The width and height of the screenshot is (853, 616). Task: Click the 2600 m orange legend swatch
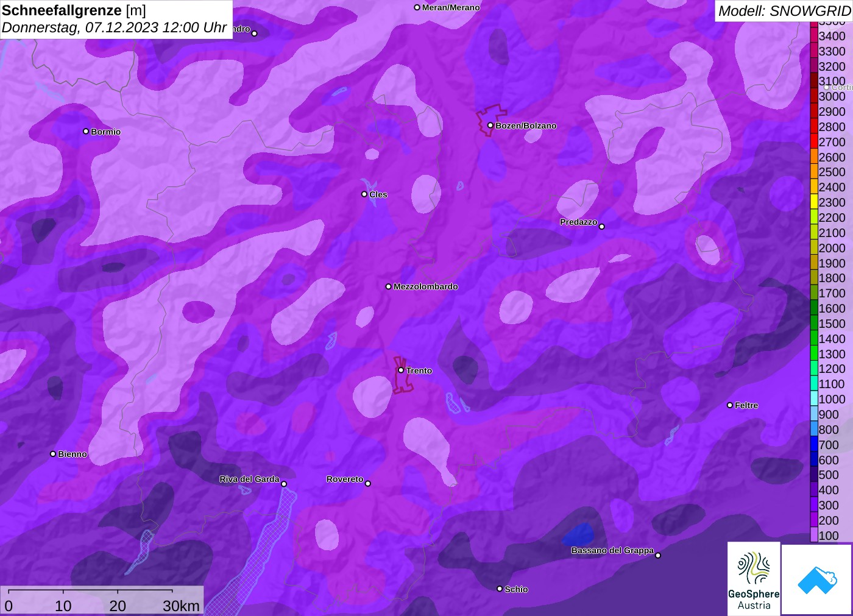pyautogui.click(x=814, y=157)
